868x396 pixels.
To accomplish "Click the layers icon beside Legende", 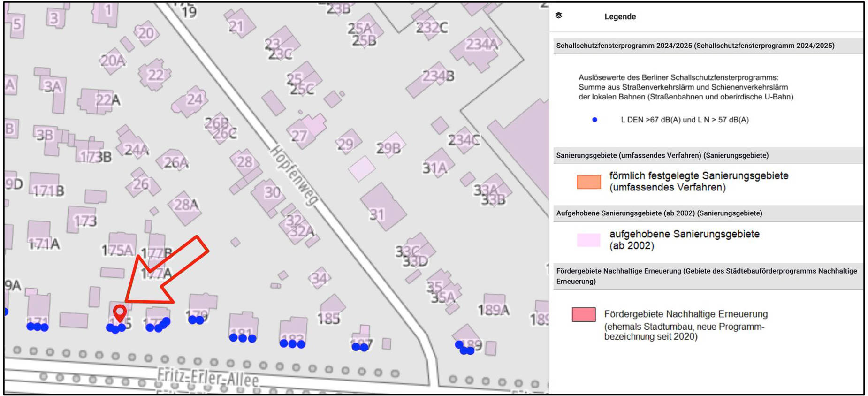I will coord(558,15).
